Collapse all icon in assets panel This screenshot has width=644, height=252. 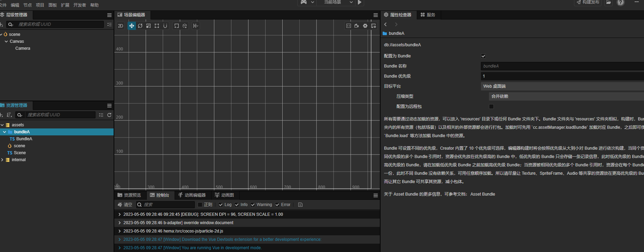[101, 115]
